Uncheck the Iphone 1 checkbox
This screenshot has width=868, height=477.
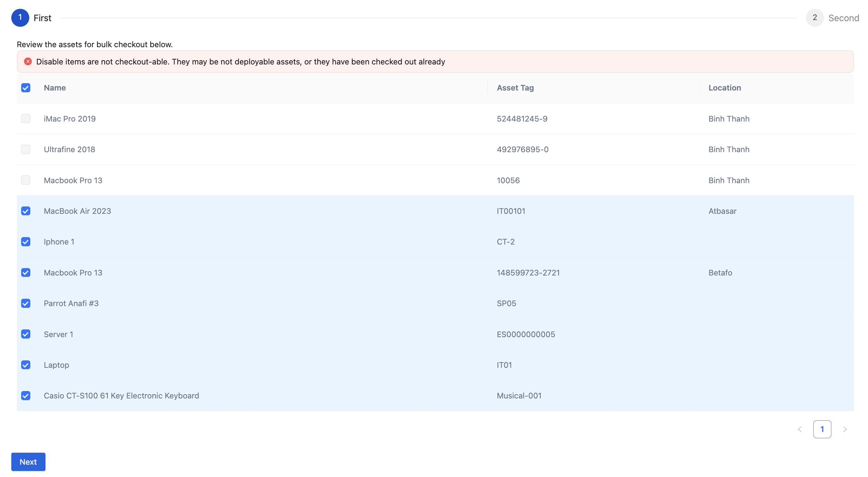(26, 242)
